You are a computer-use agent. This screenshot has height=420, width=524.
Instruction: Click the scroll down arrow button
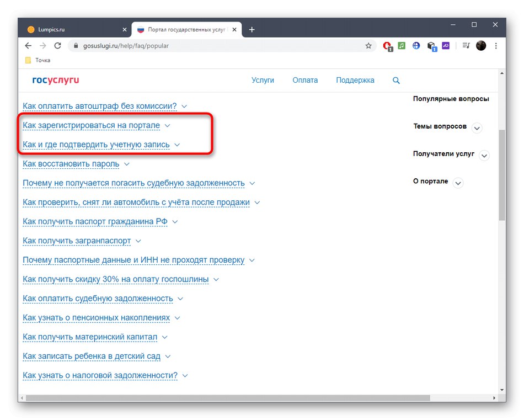coord(501,390)
